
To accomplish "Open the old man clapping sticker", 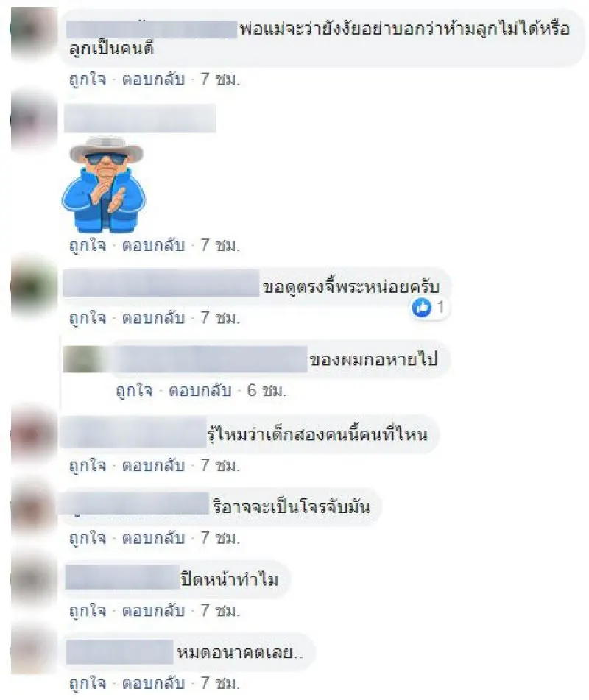I will 104,184.
